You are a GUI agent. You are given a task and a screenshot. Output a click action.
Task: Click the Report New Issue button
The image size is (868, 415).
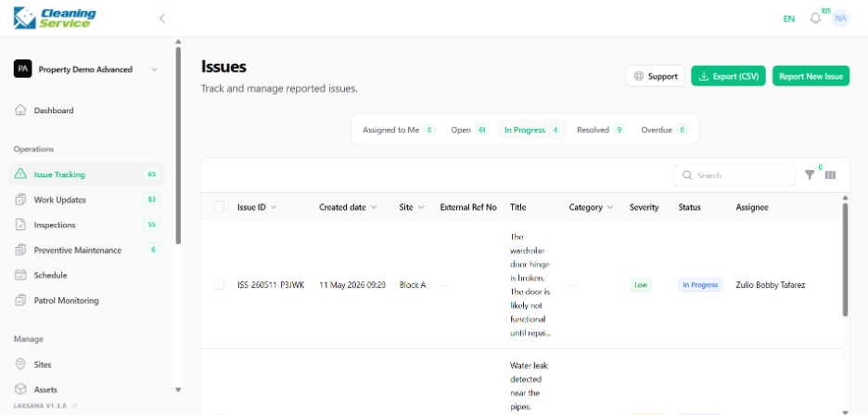(811, 76)
